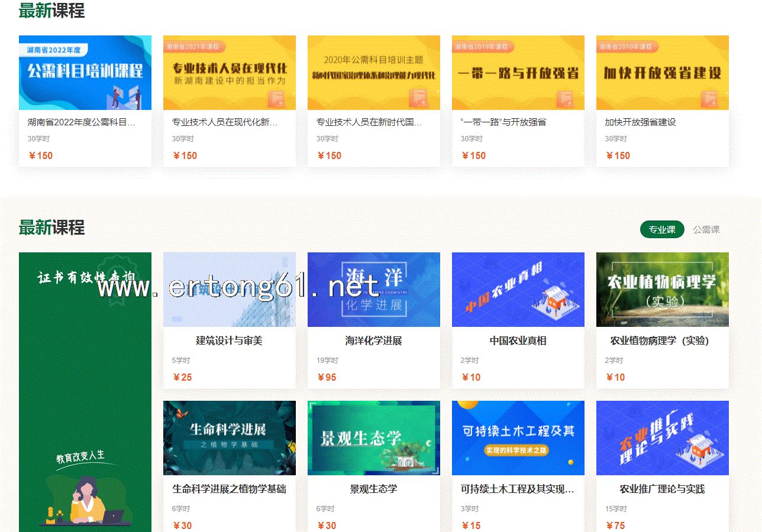
Task: Open the 建筑设计与审美 course title link
Action: [x=229, y=341]
